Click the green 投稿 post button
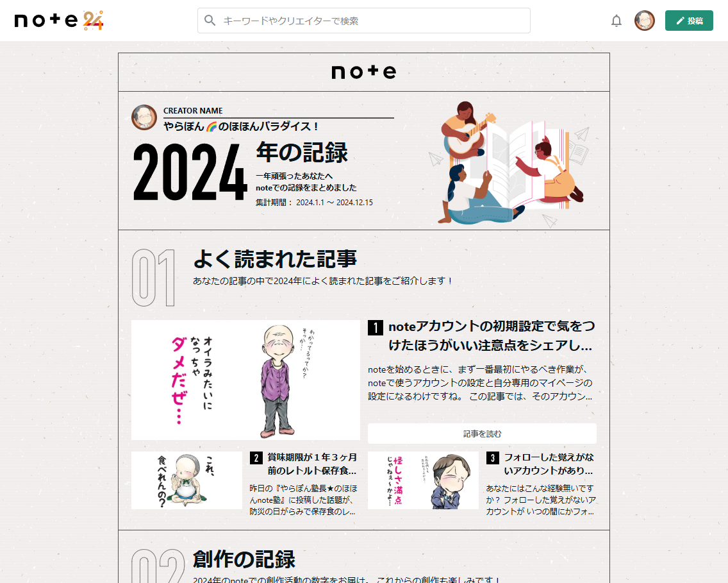Screen dimensions: 728x583 pyautogui.click(x=689, y=21)
